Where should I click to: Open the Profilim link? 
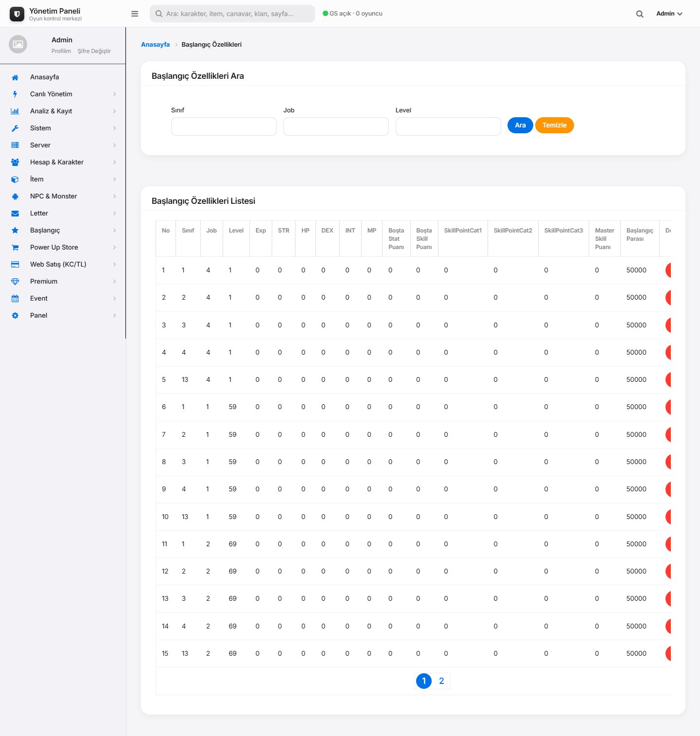coord(61,51)
